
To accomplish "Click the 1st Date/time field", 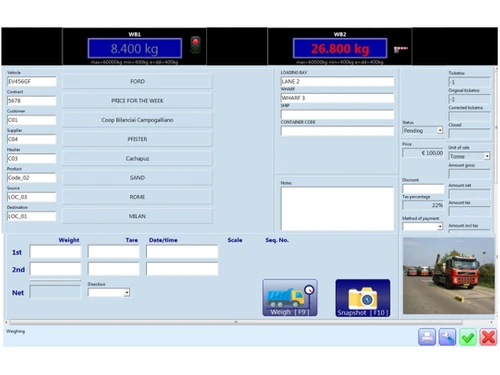I will pyautogui.click(x=182, y=252).
